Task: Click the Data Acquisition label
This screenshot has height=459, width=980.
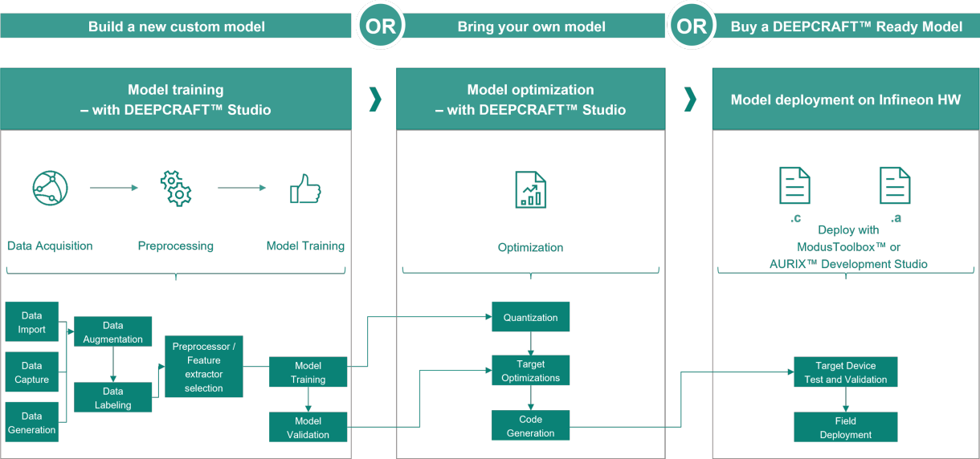Action: (x=50, y=246)
